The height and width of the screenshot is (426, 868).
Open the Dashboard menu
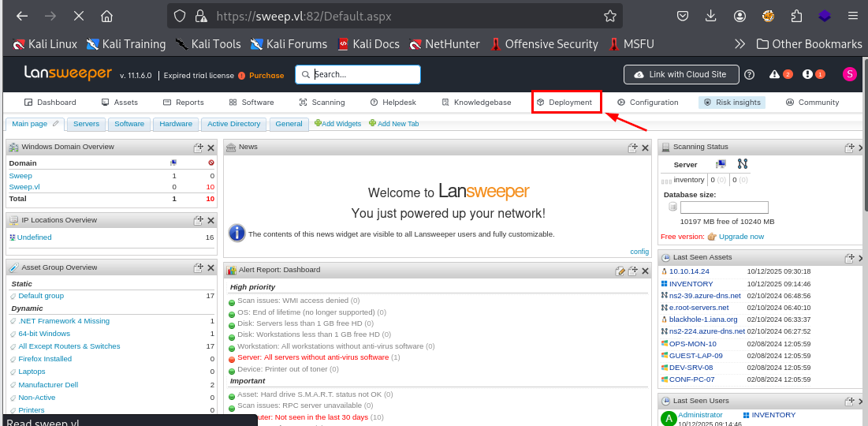point(50,103)
